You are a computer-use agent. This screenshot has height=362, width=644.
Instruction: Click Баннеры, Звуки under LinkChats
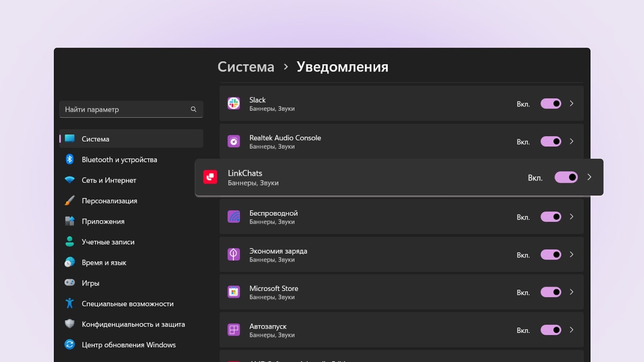253,183
